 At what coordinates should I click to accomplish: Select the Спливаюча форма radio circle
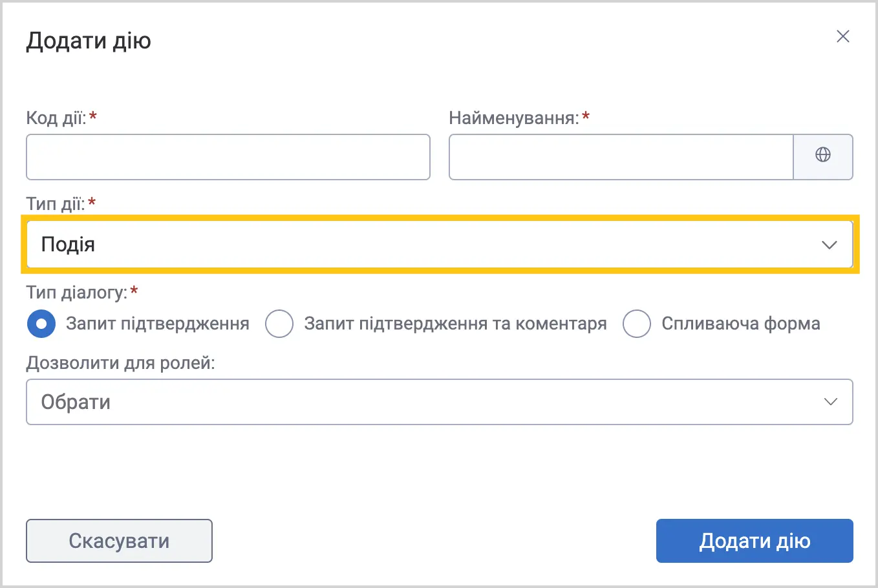click(636, 323)
